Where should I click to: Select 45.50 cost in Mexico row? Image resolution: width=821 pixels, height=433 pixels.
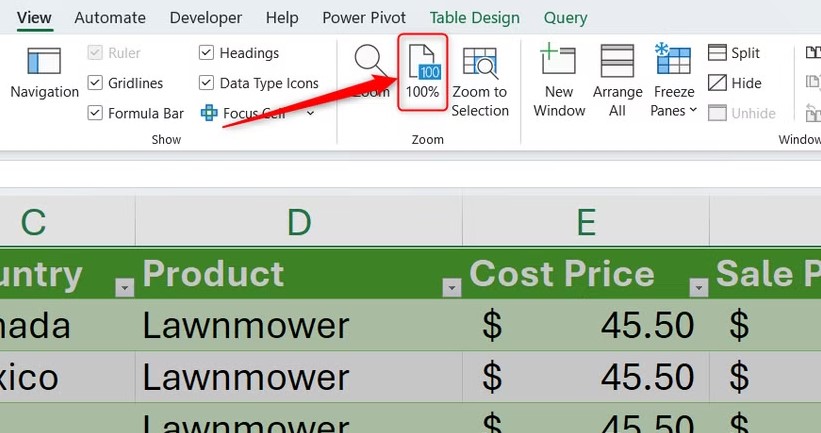[586, 376]
